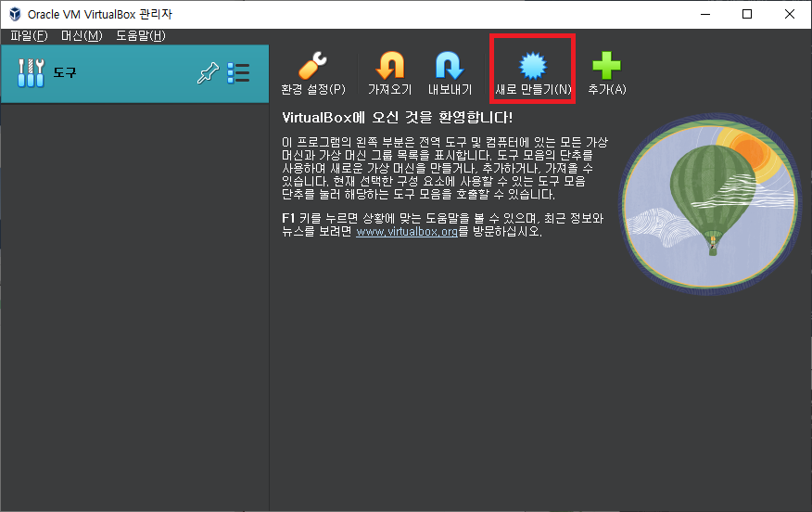Image resolution: width=812 pixels, height=512 pixels.
Task: Maximize the VirtualBox Manager window
Action: click(747, 14)
